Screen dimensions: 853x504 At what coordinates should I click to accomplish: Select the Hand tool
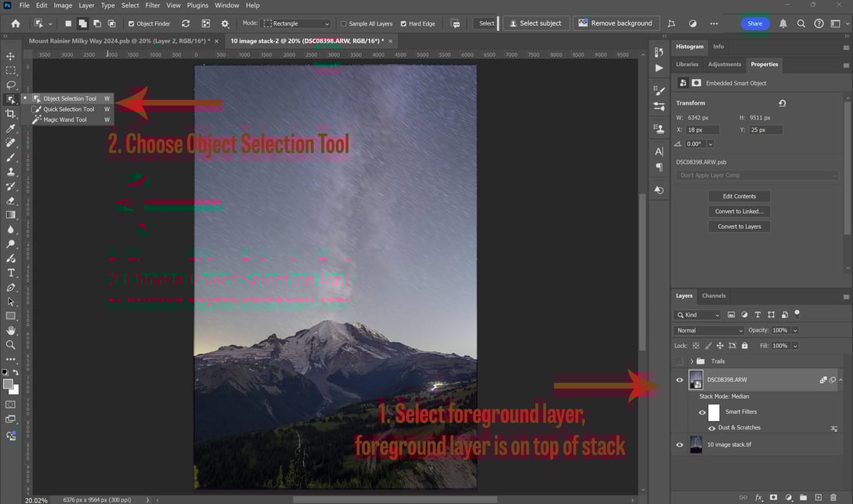tap(10, 330)
